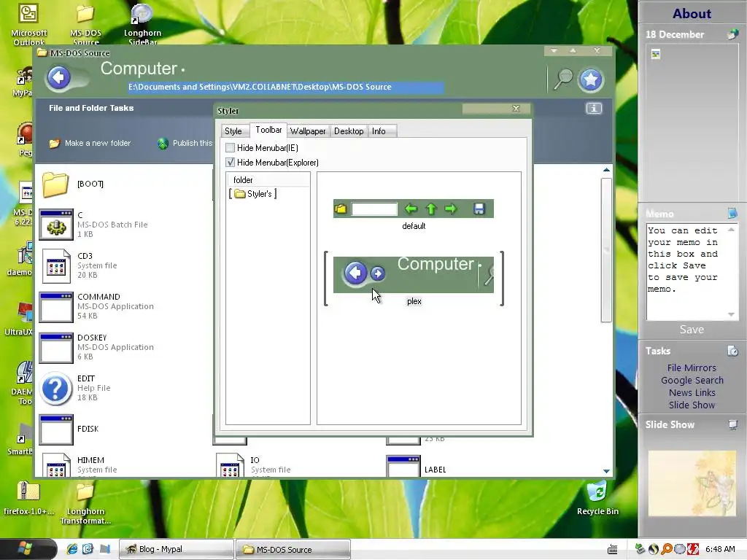Screen dimensions: 747x560
Task: Click Make a new folder link
Action: click(x=98, y=143)
